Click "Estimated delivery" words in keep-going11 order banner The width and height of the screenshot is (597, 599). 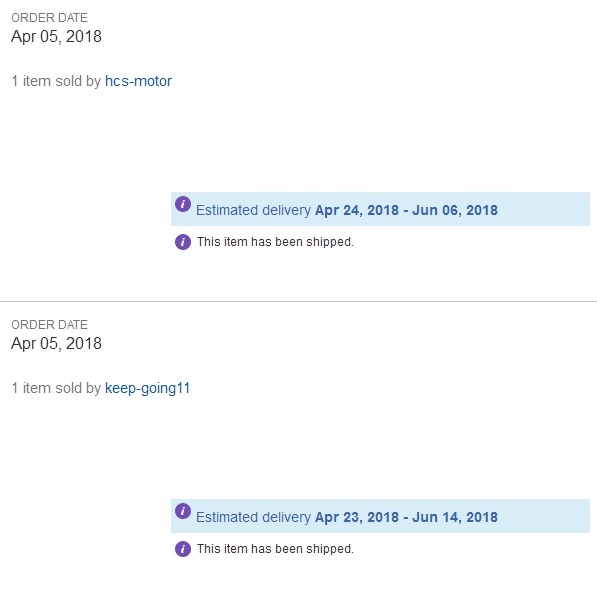click(x=253, y=517)
